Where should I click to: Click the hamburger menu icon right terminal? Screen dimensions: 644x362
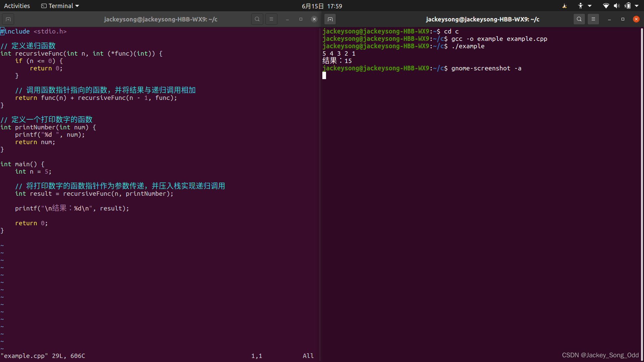pyautogui.click(x=593, y=19)
